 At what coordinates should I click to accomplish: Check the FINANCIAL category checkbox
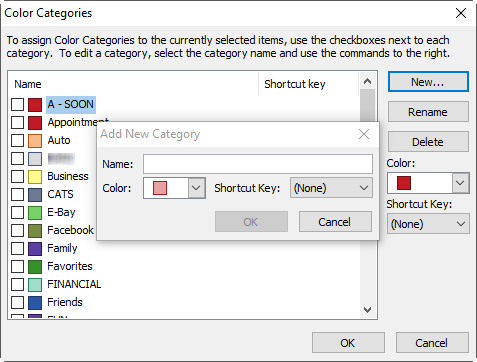[17, 284]
